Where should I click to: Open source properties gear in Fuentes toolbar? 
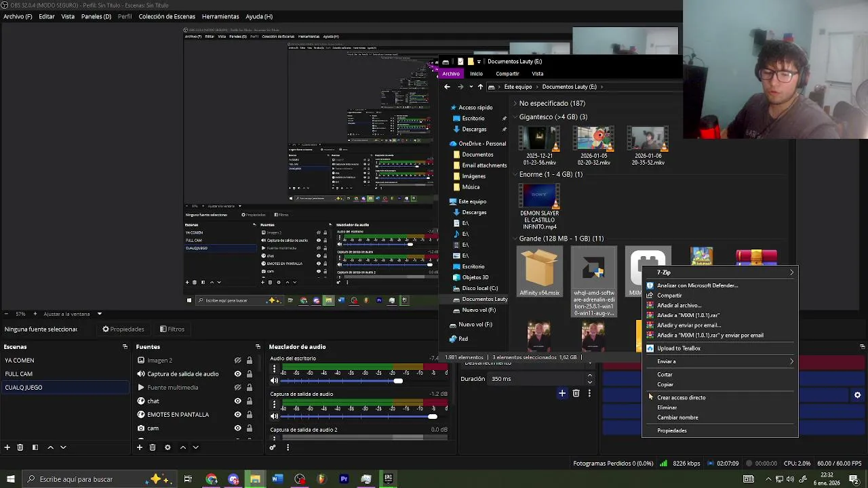tap(167, 447)
